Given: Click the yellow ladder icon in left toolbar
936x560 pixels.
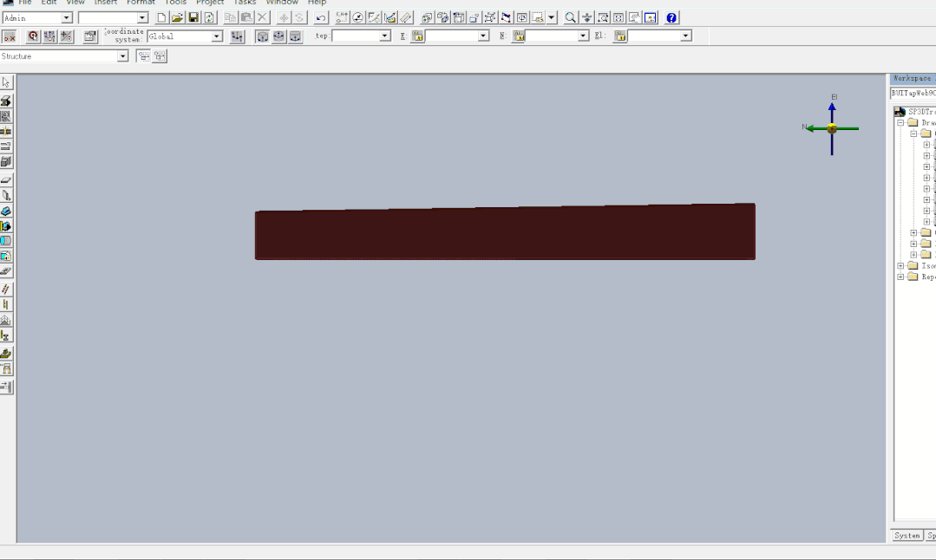Looking at the screenshot, I should coord(7,305).
